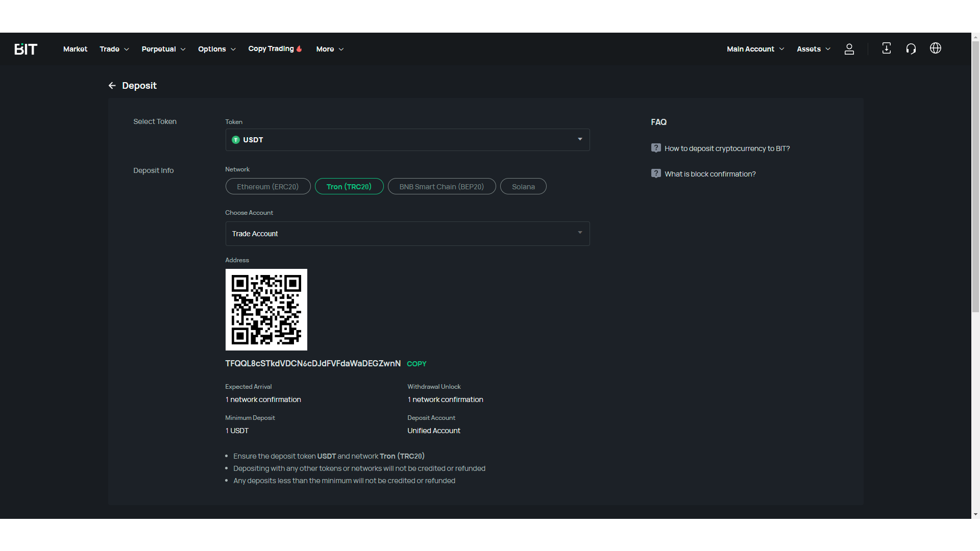
Task: Click the Unified Account value
Action: [434, 431]
